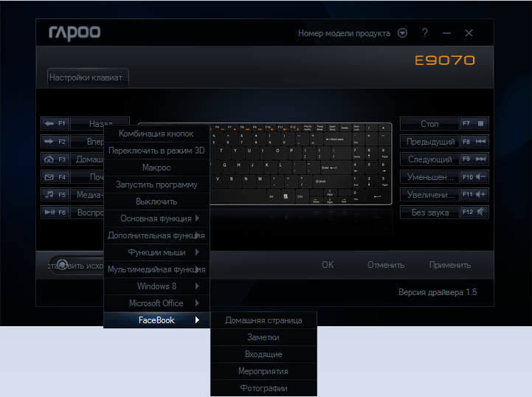Screen dimensions: 532x397
Task: Click the F3 home key icon
Action: click(55, 159)
